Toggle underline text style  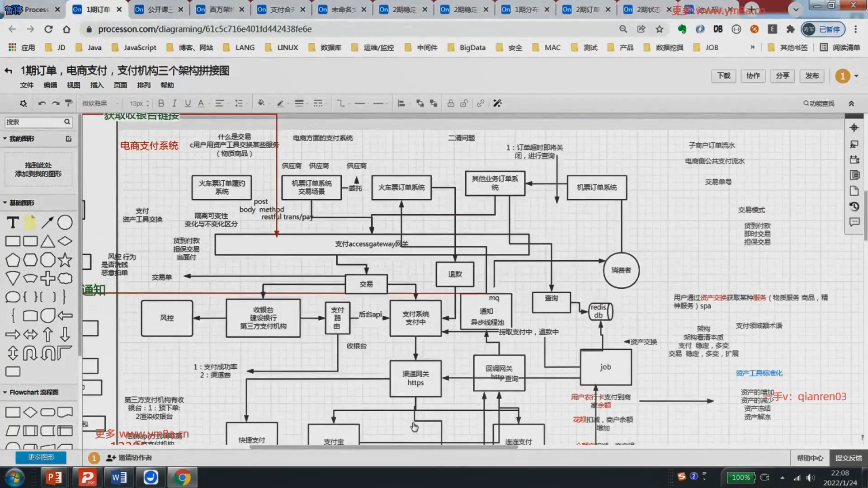(188, 103)
